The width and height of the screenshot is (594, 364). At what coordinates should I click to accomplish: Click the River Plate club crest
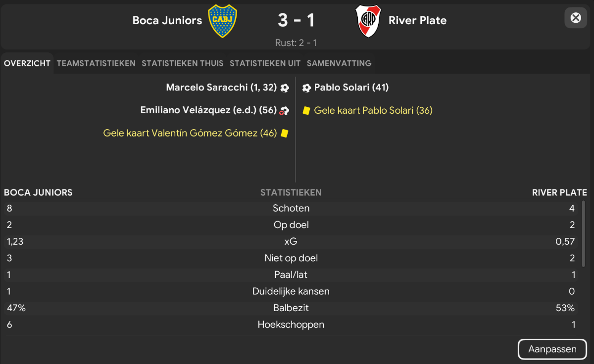point(369,21)
